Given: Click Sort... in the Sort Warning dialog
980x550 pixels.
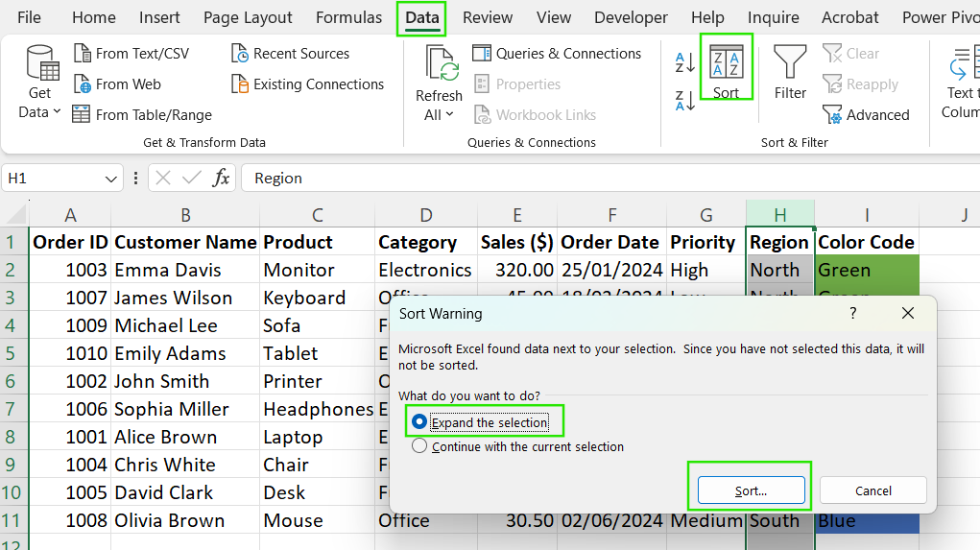Looking at the screenshot, I should [751, 490].
